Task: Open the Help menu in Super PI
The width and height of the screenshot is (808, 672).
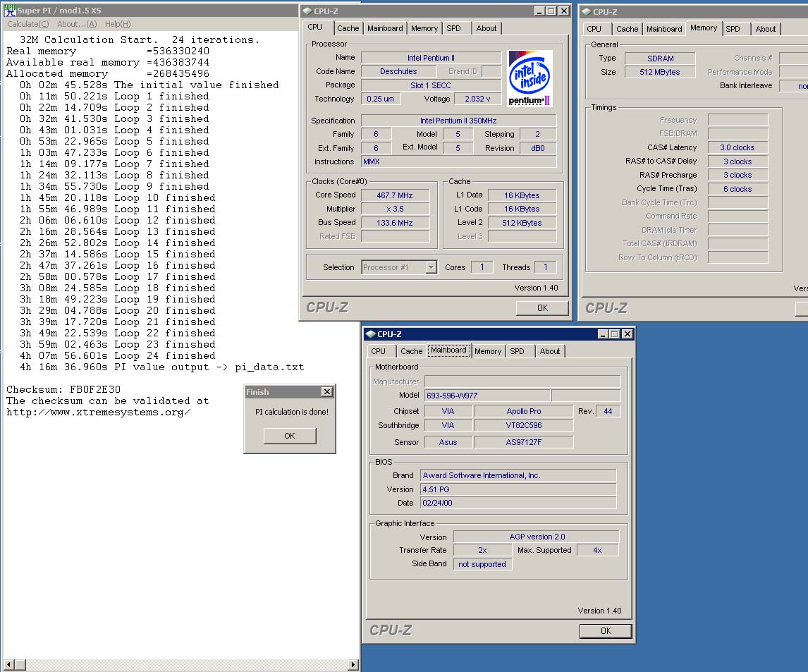Action: (118, 24)
